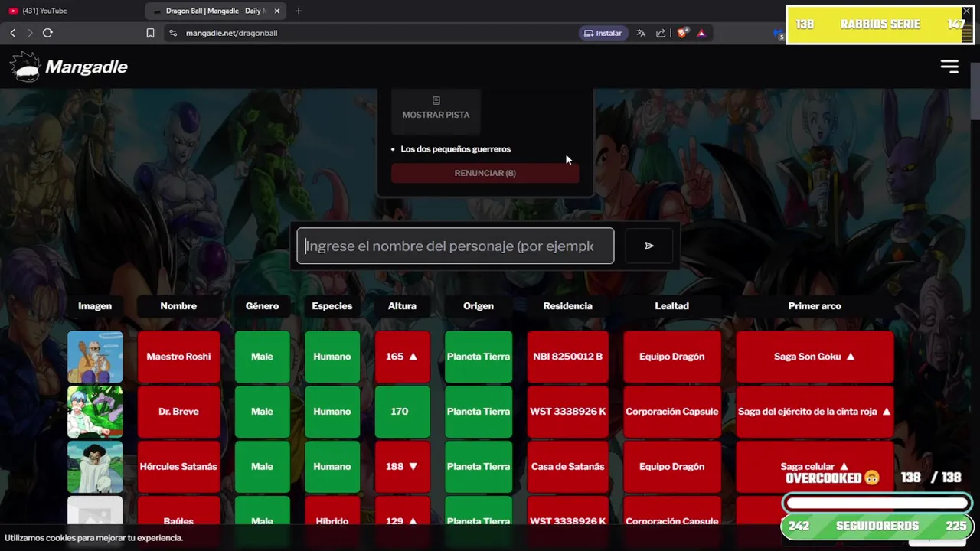The image size is (980, 551).
Task: Reload the page with refresh icon
Action: [x=47, y=33]
